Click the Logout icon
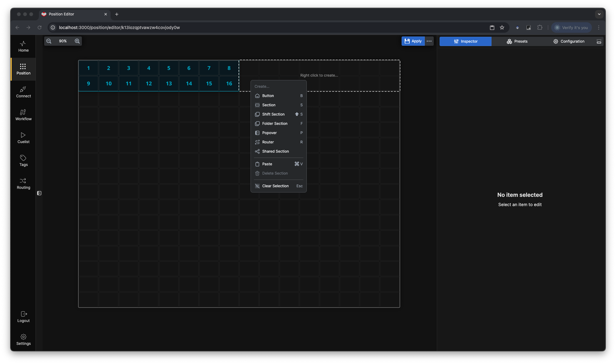 24,314
